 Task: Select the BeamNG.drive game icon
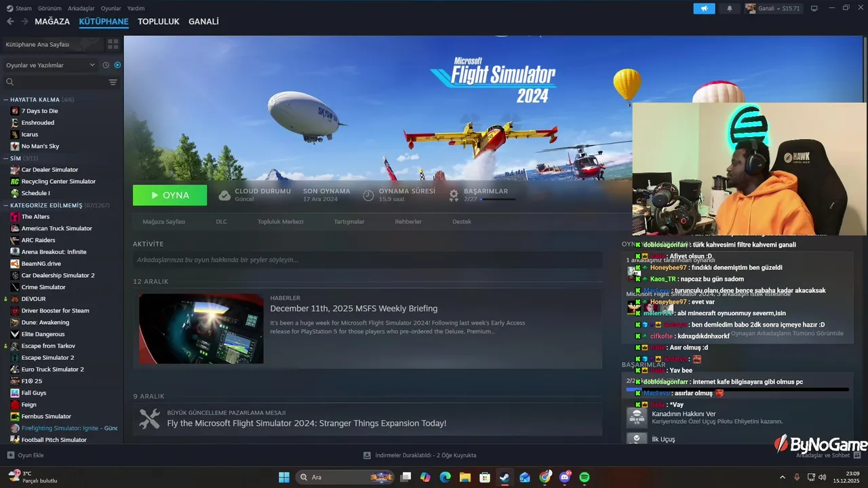click(x=15, y=263)
